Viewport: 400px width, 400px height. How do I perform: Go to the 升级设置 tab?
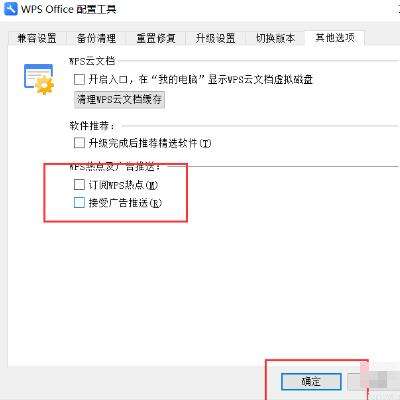click(215, 38)
